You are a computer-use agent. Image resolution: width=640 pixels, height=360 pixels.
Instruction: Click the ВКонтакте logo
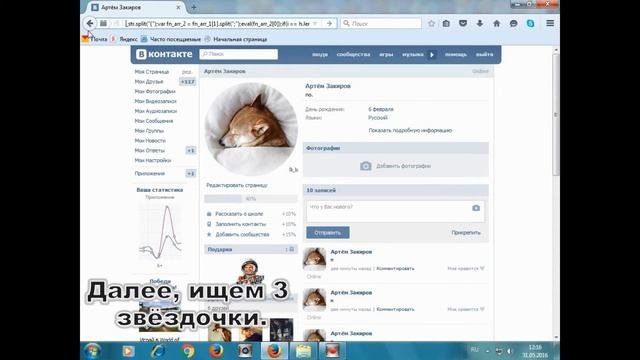[x=164, y=54]
